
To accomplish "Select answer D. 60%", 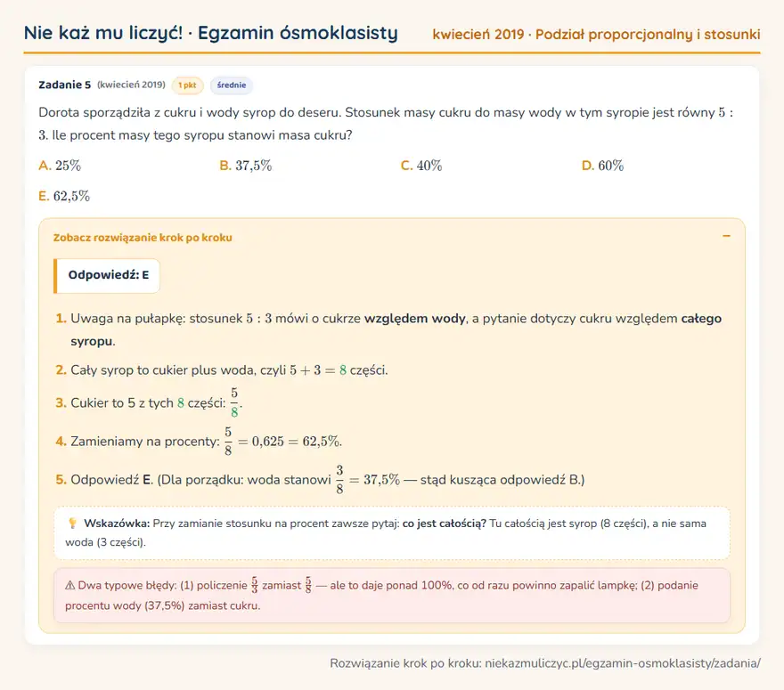I will [x=602, y=166].
